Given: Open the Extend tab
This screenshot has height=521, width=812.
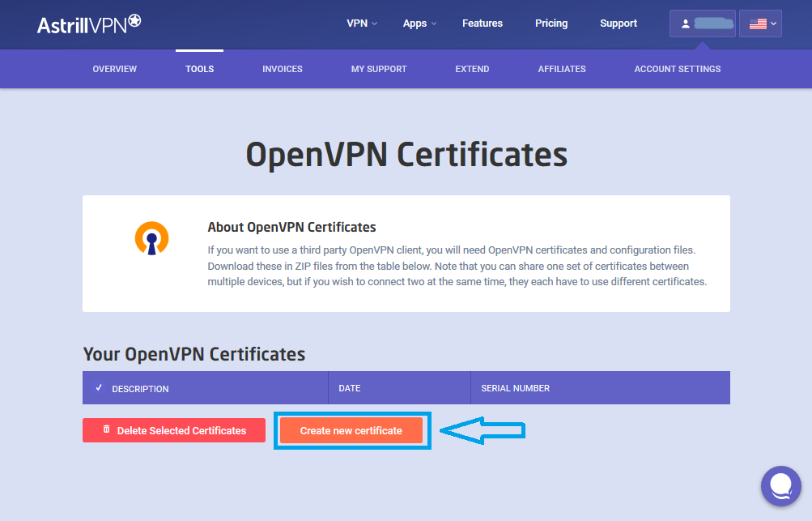Looking at the screenshot, I should pos(472,69).
